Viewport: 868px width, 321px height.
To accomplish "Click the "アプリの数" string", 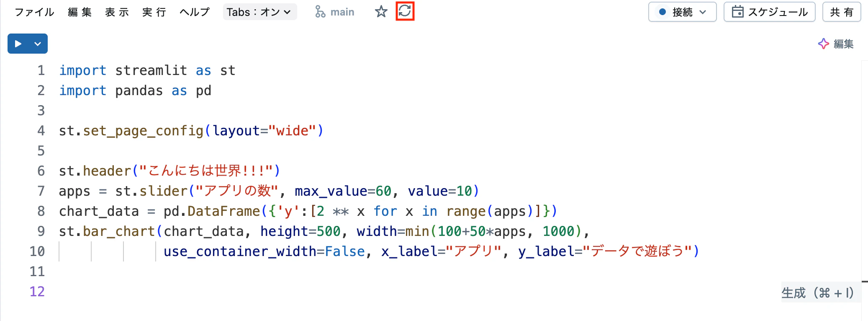I will click(x=237, y=191).
